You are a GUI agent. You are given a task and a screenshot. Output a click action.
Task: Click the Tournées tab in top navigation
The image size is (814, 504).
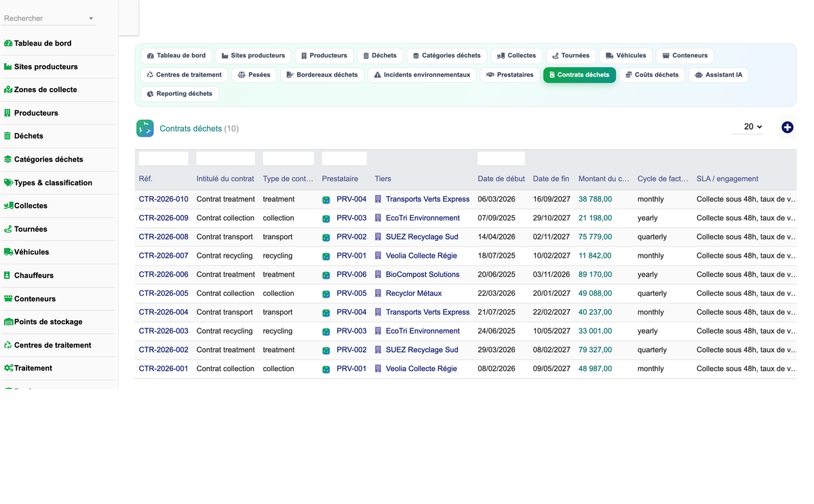tap(570, 56)
